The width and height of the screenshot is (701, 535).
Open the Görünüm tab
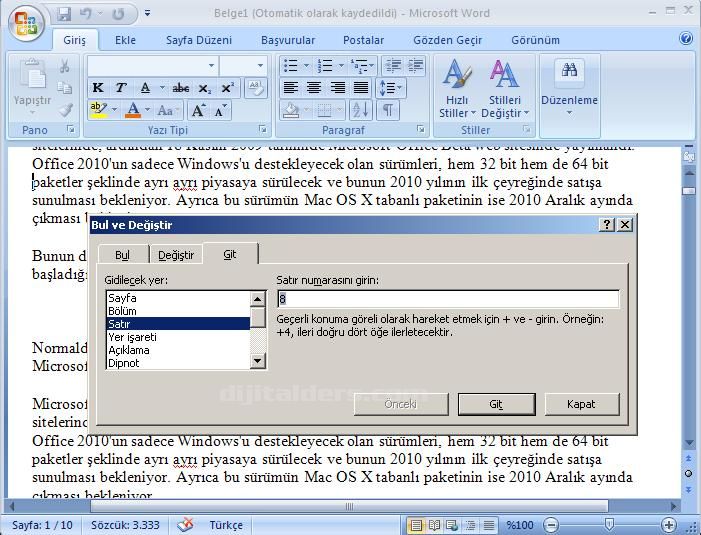tap(536, 40)
